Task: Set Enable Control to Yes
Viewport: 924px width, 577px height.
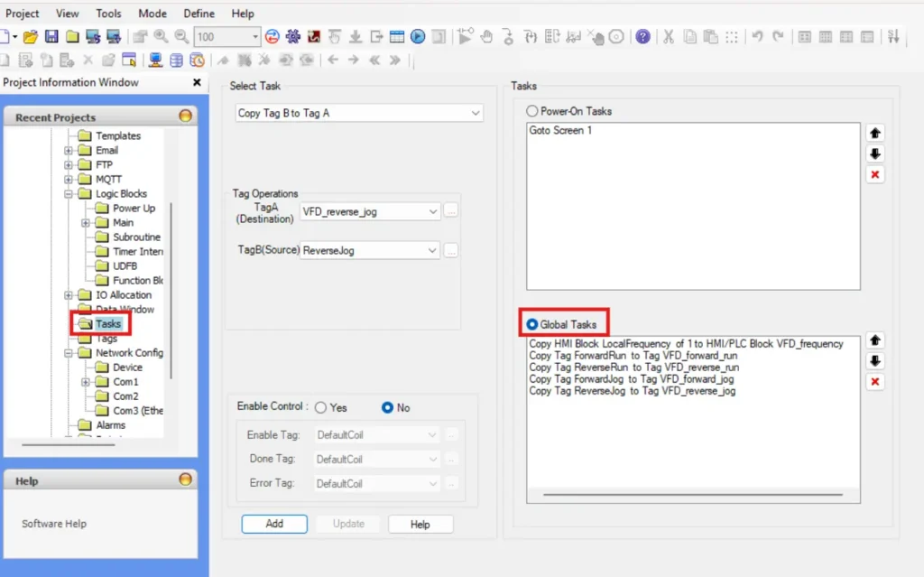Action: (324, 407)
